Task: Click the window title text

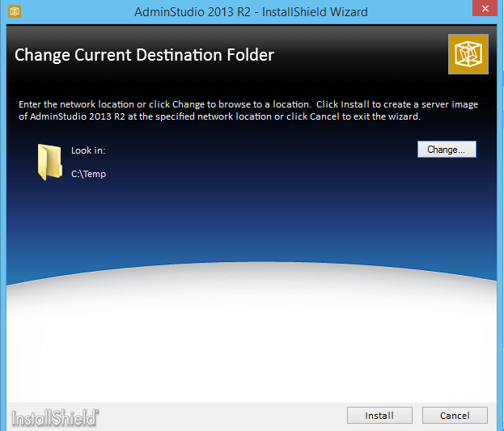Action: 251,12
